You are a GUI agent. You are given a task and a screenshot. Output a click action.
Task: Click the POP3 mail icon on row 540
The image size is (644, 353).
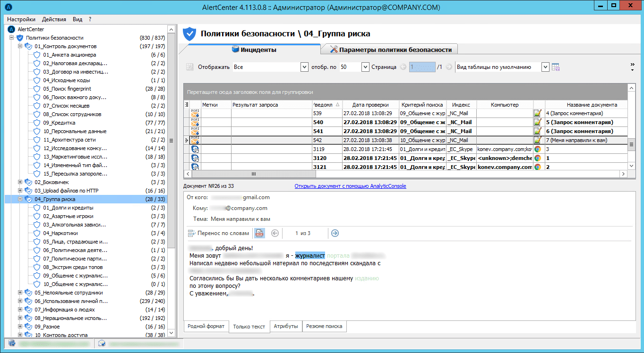[x=195, y=122]
